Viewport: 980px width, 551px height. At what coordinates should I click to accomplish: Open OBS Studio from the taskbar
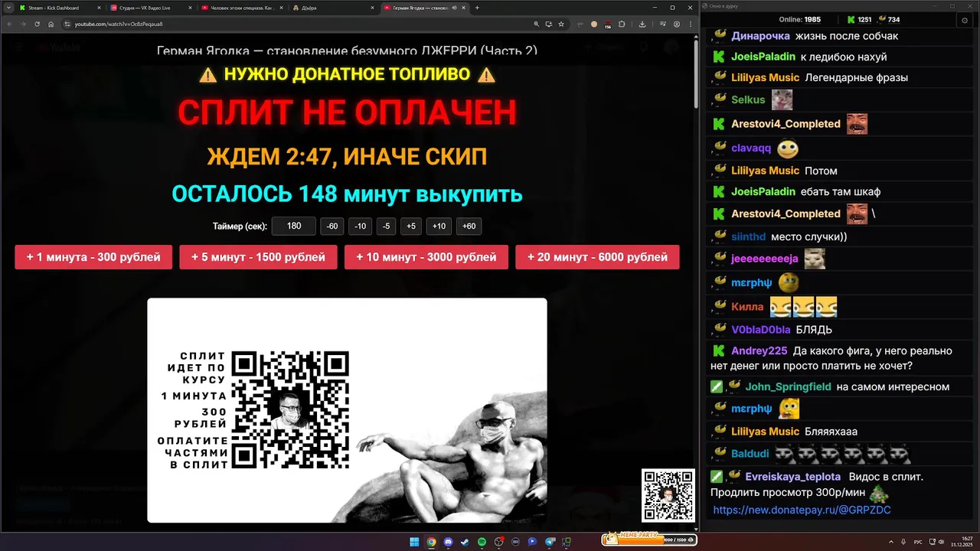[498, 542]
